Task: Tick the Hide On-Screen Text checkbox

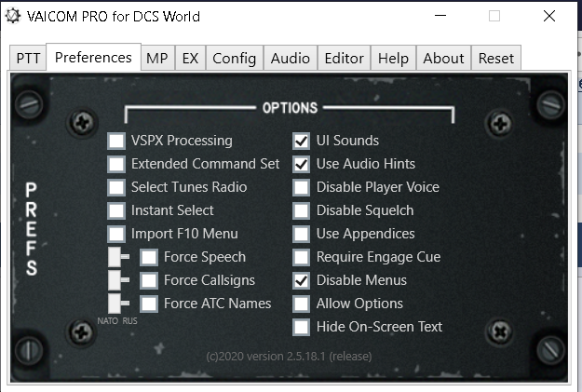Action: pos(301,327)
